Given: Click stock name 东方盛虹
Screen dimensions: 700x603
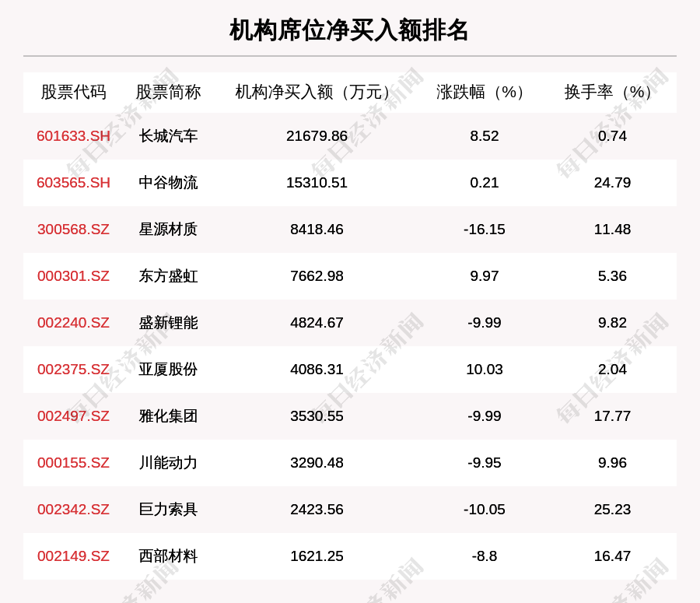Looking at the screenshot, I should (168, 276).
